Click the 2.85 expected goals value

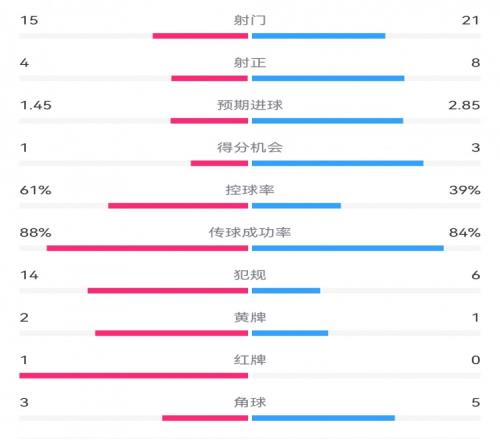point(464,105)
